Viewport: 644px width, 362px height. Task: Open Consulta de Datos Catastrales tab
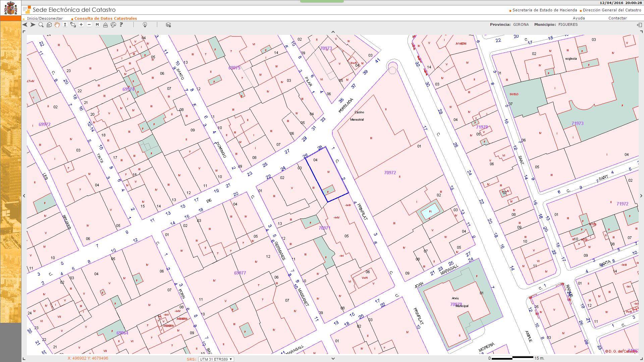coord(105,18)
